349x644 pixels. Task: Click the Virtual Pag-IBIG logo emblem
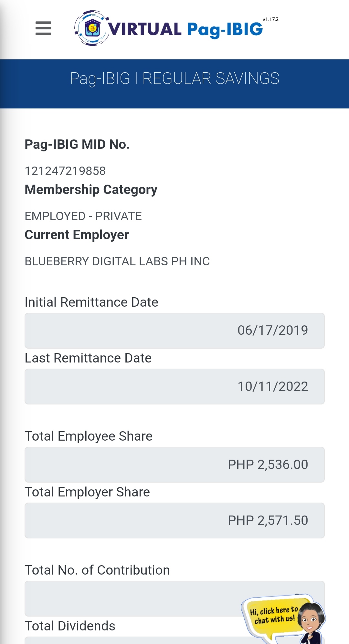click(x=92, y=28)
